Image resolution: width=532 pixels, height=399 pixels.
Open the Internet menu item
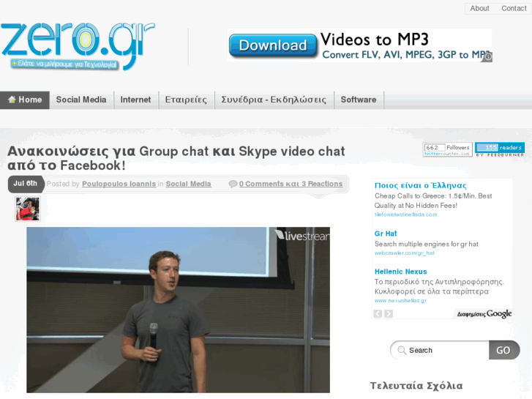[135, 100]
